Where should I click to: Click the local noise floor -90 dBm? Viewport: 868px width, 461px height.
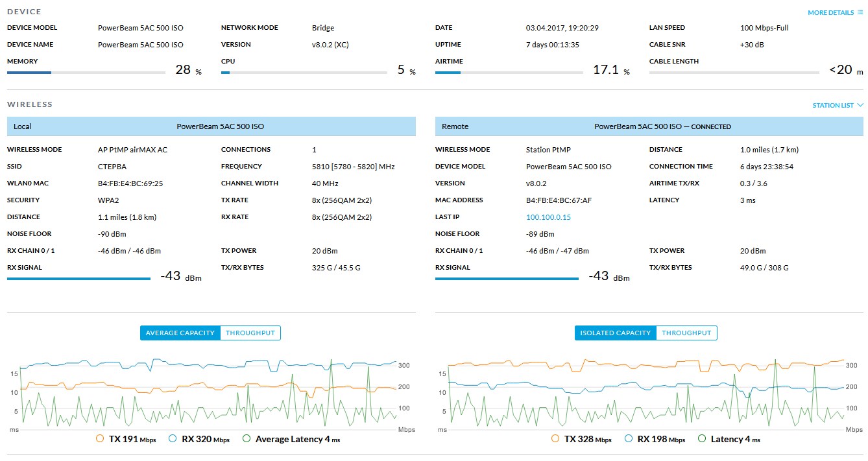[x=112, y=234]
